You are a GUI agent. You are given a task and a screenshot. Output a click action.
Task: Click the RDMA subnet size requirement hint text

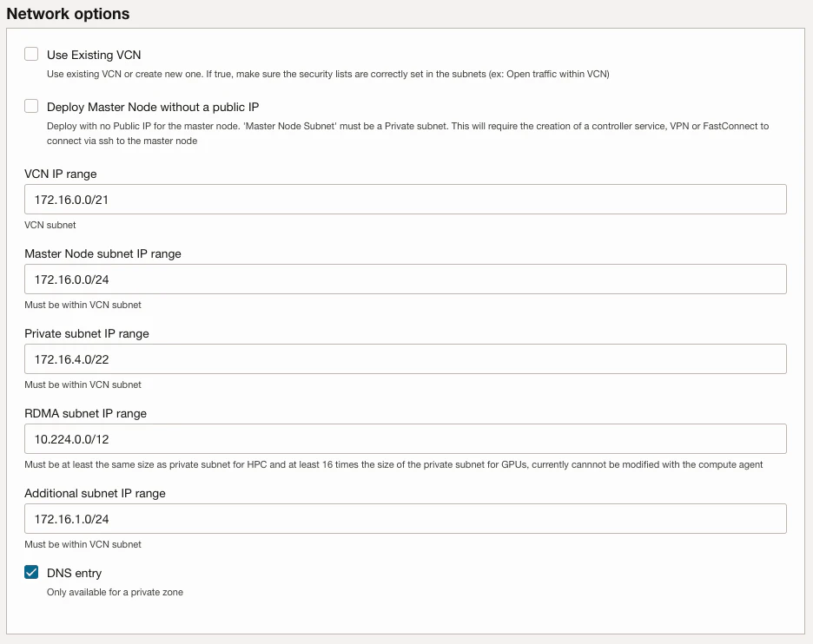click(x=393, y=464)
